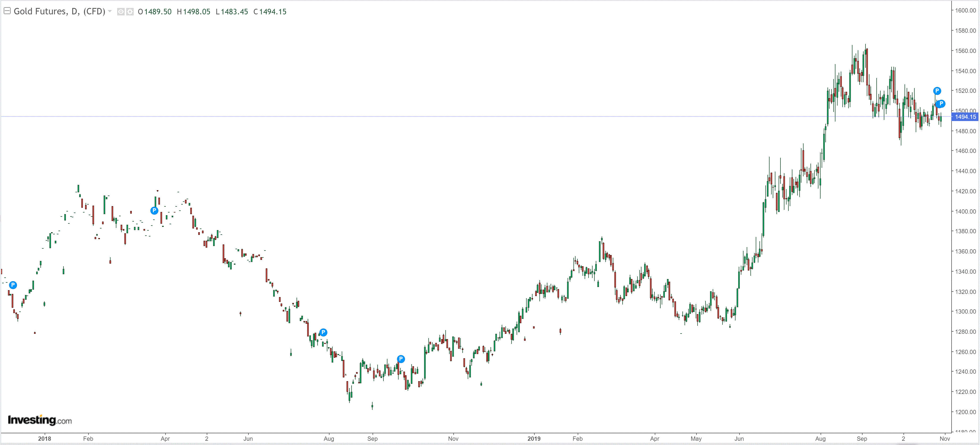Click the 2019 label on time axis
This screenshot has height=445, width=980.
point(534,439)
